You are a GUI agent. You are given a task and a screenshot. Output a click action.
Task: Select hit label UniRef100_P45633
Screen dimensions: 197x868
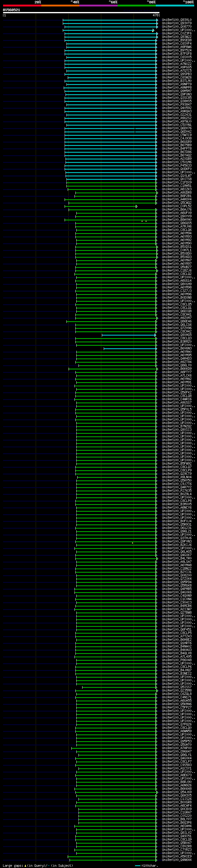pyautogui.click(x=177, y=165)
